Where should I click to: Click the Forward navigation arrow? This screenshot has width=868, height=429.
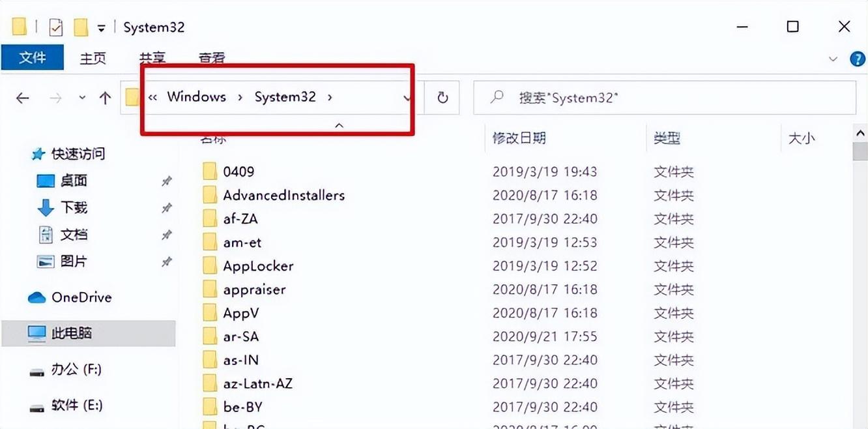click(56, 98)
